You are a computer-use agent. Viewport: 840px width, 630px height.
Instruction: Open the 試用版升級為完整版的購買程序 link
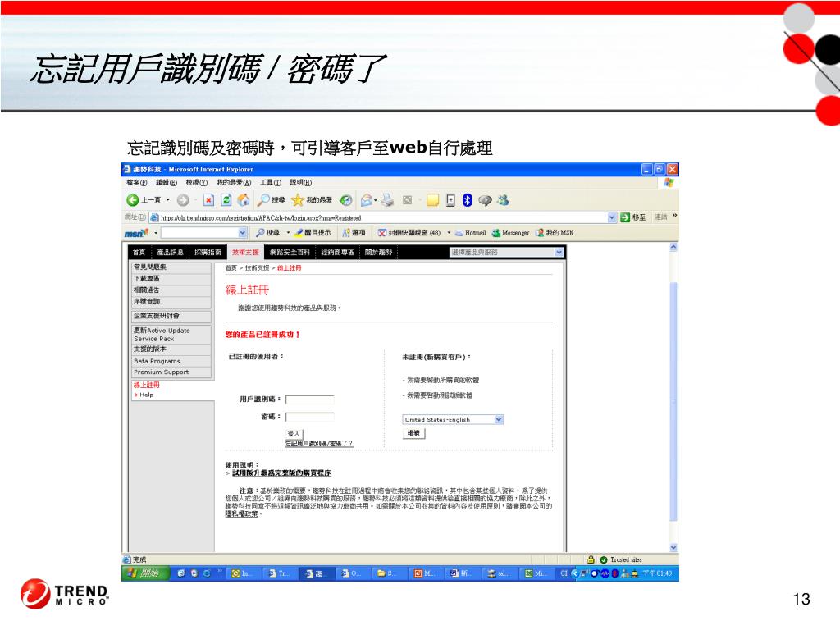tap(282, 473)
